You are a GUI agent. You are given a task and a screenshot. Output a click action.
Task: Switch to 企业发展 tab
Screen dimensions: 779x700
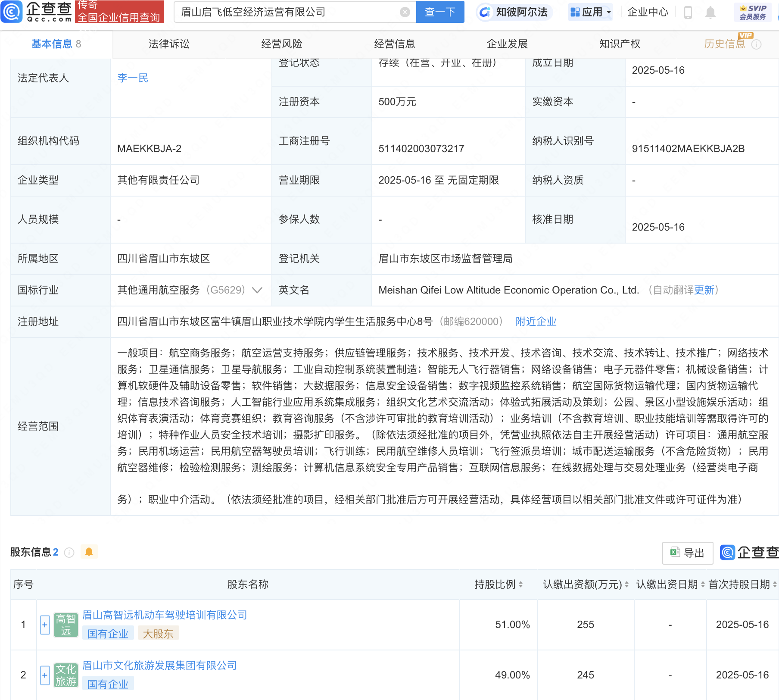pos(507,44)
